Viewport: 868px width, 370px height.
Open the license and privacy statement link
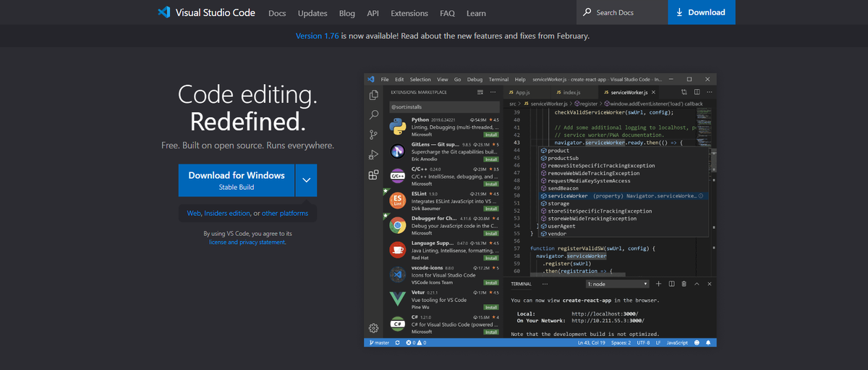click(247, 243)
